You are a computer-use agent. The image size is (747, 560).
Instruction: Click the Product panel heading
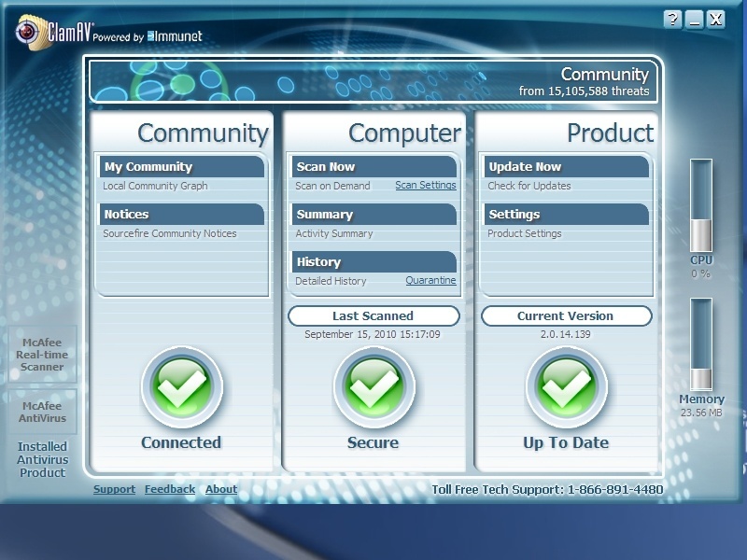(x=611, y=133)
